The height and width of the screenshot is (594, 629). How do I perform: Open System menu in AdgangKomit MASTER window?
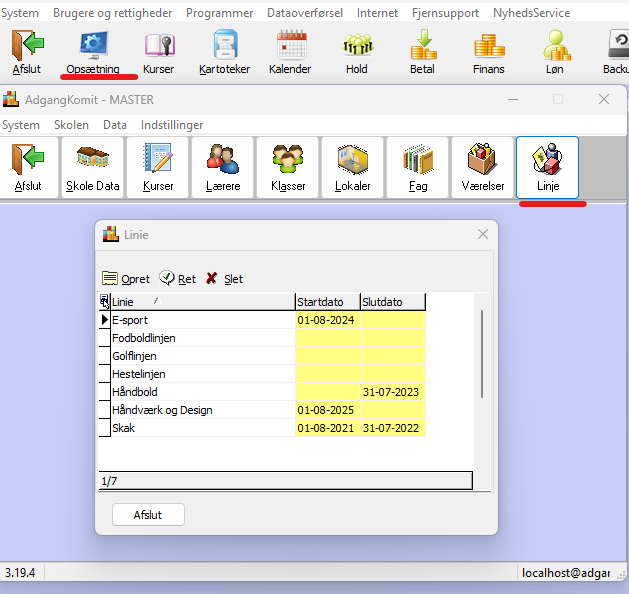tap(20, 125)
